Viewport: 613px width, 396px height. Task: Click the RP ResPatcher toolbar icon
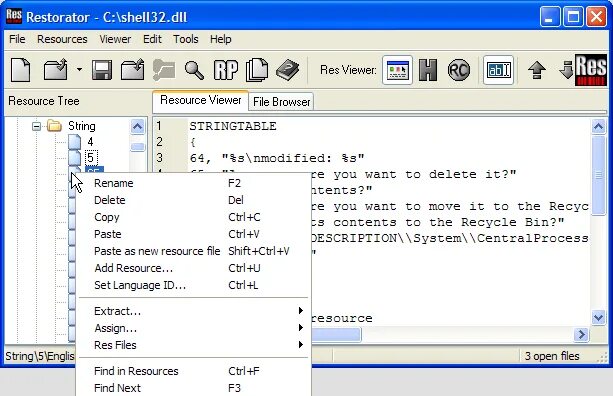(x=226, y=70)
